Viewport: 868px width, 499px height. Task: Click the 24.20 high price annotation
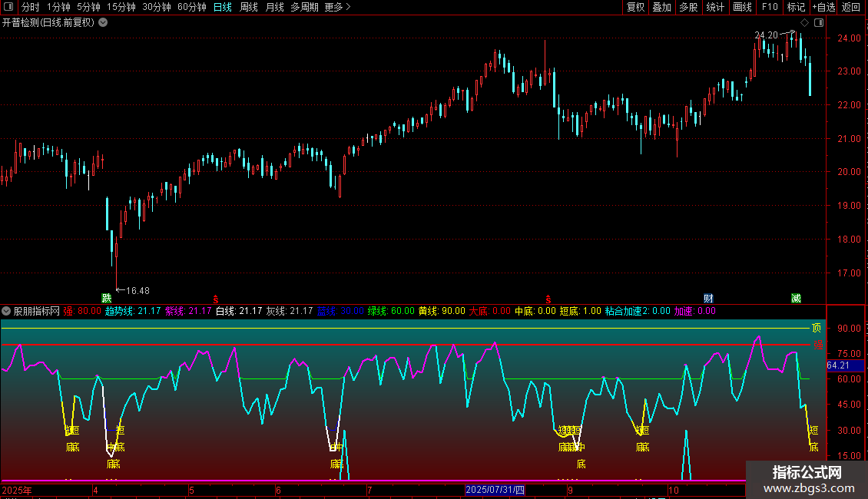tap(766, 35)
